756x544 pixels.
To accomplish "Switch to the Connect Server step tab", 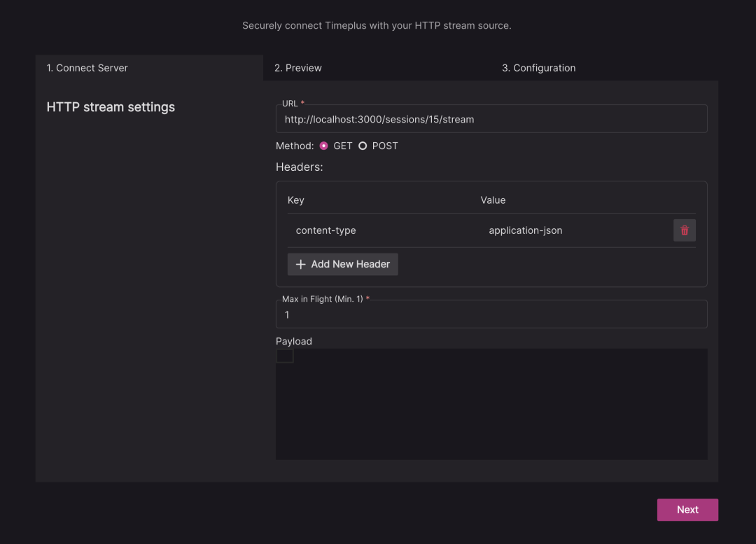I will click(87, 68).
